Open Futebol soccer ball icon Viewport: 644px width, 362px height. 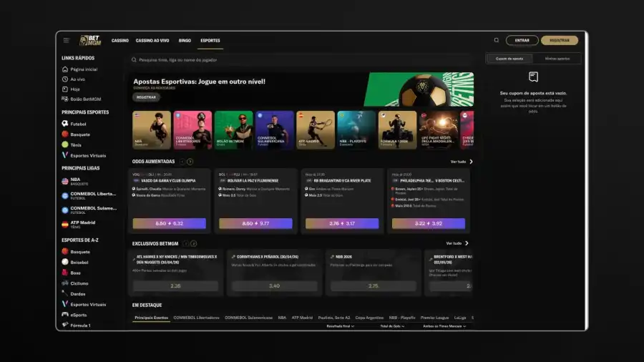(65, 124)
